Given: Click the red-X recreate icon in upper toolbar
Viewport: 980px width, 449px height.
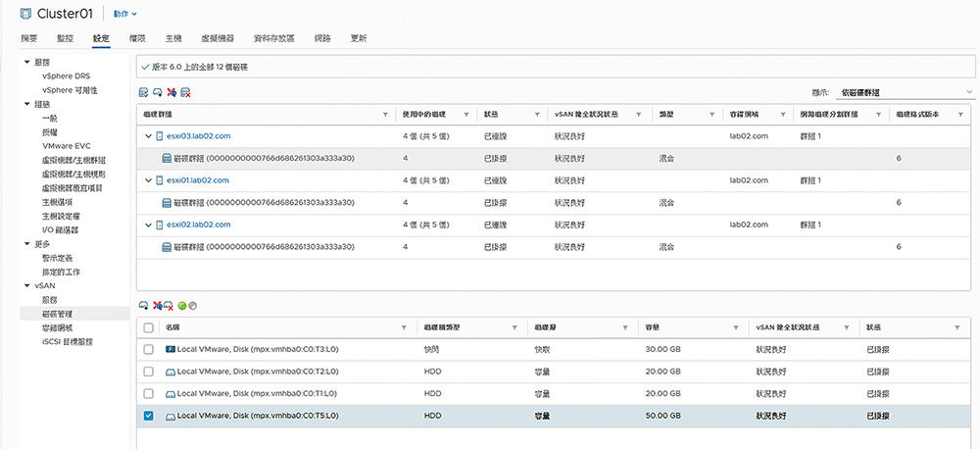Looking at the screenshot, I should [171, 92].
